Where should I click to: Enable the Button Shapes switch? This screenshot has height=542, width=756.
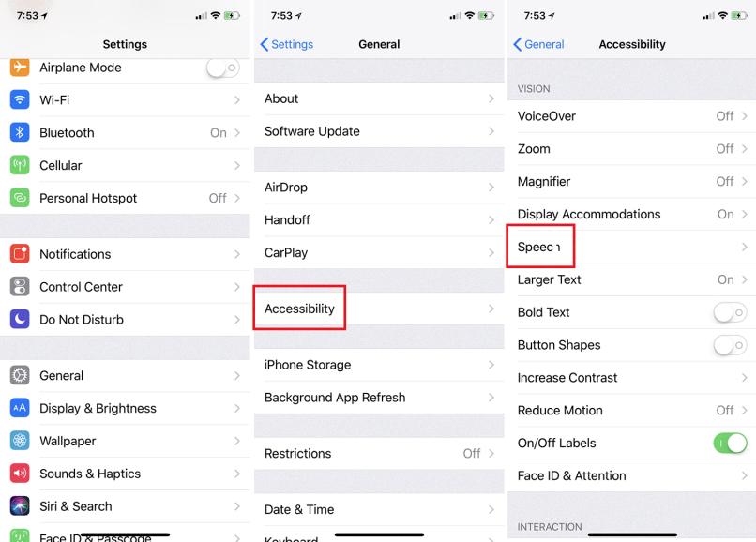click(730, 345)
